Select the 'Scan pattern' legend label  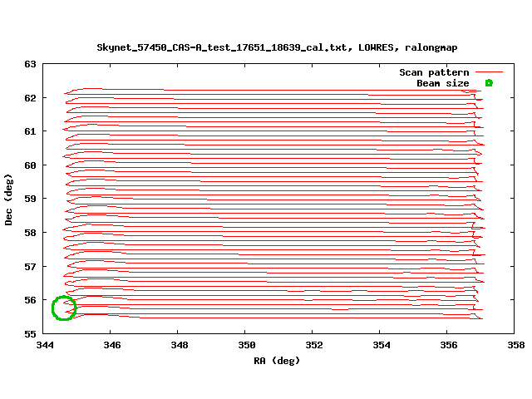click(434, 72)
